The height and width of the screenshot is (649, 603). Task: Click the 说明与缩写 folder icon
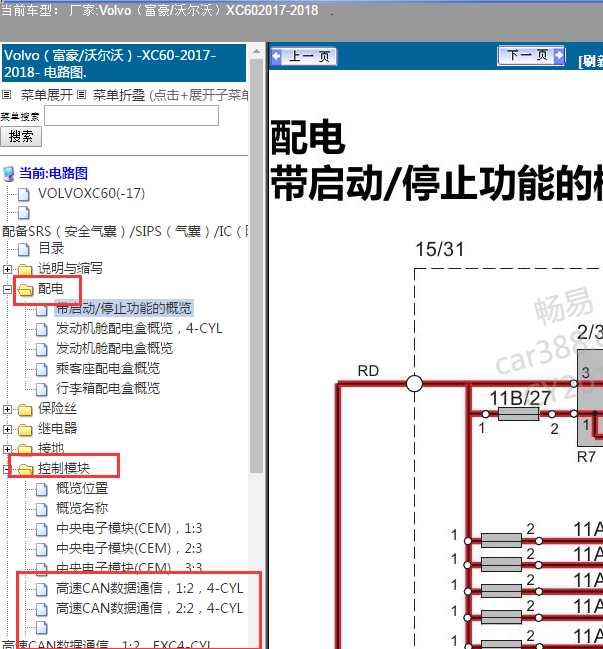coord(25,269)
